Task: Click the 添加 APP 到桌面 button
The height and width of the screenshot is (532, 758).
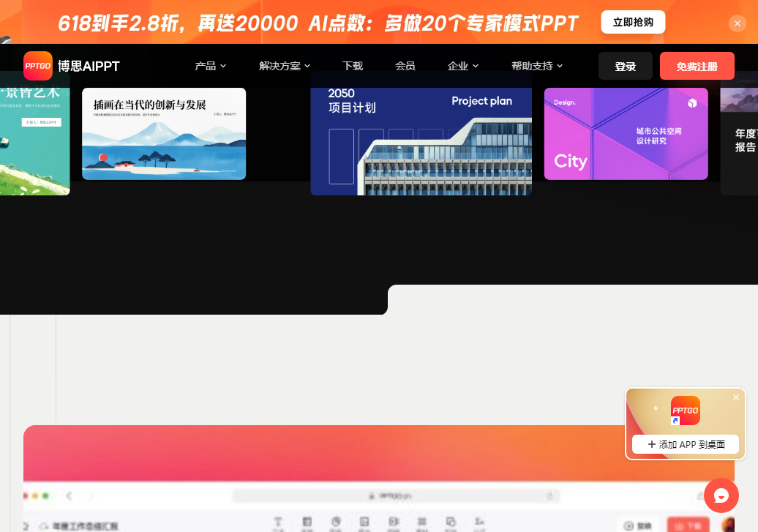Action: pos(686,444)
